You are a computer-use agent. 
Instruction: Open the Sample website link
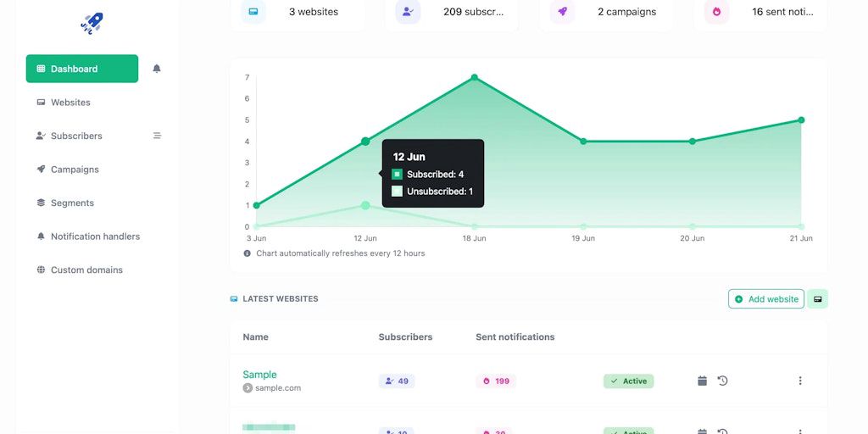[259, 375]
